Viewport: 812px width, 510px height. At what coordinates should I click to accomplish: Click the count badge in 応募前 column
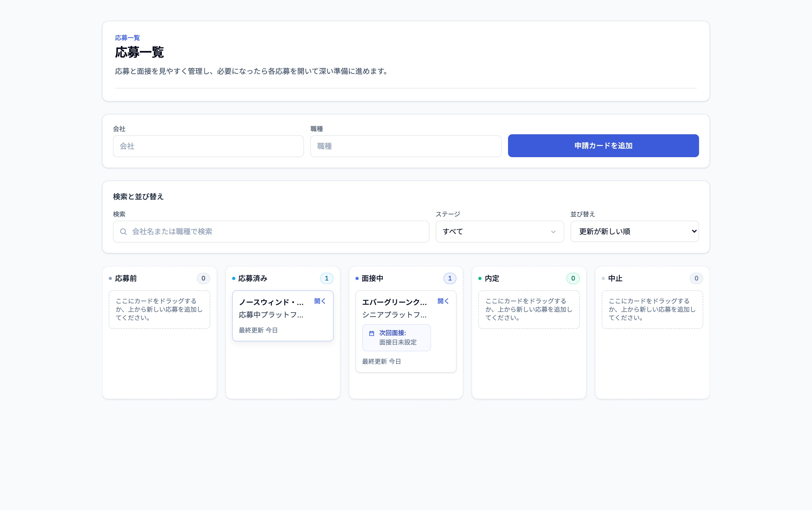pos(203,278)
